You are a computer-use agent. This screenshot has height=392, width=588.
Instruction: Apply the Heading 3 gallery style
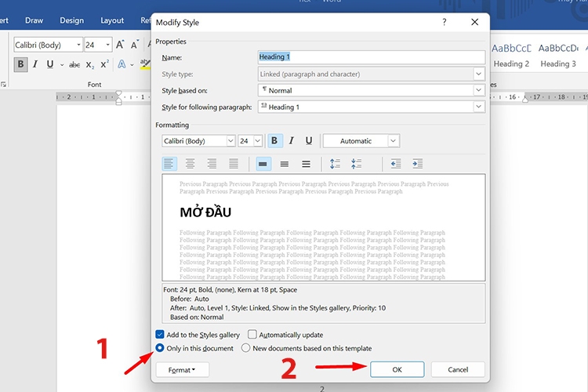(x=558, y=56)
